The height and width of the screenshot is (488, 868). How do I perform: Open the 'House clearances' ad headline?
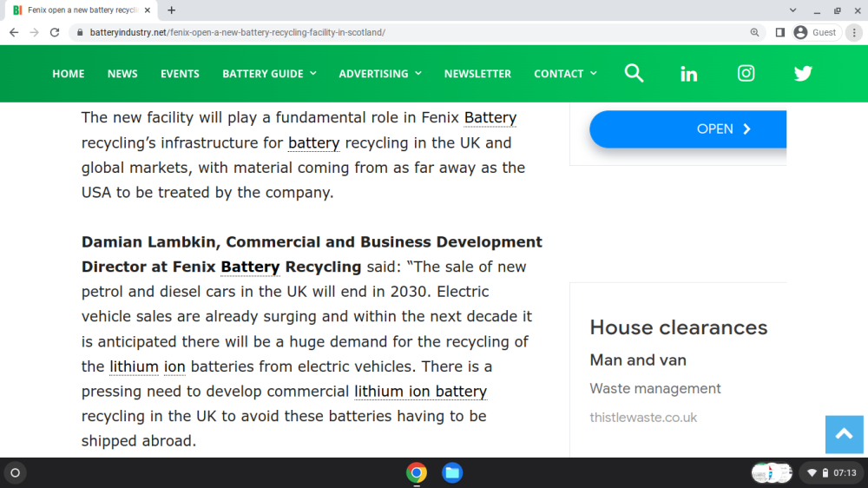679,327
